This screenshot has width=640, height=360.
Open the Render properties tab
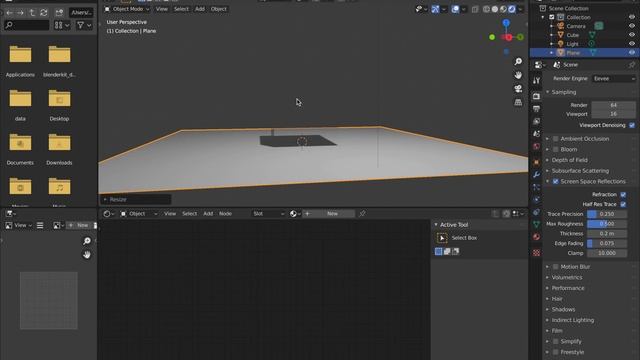click(x=536, y=96)
